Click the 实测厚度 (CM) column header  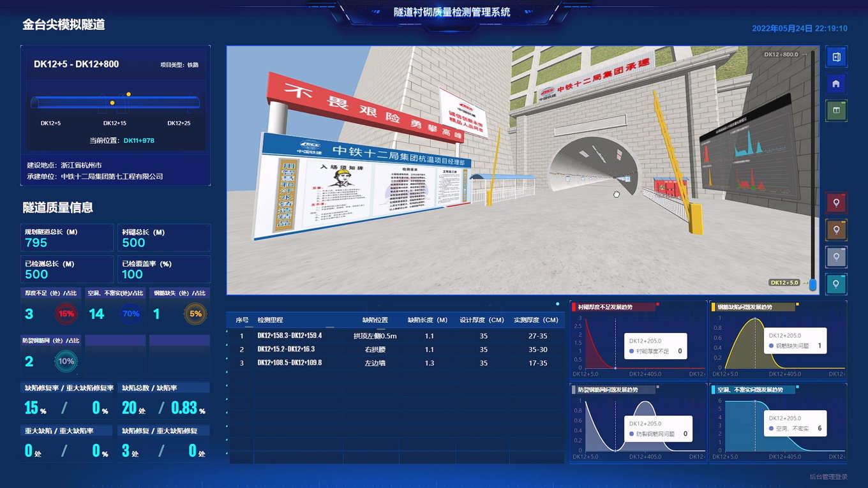(x=536, y=320)
